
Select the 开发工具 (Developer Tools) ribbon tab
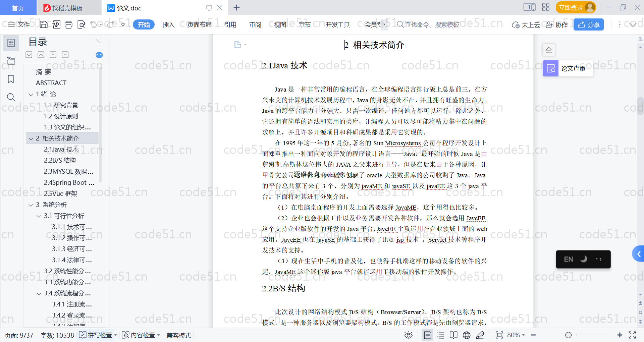coord(337,24)
